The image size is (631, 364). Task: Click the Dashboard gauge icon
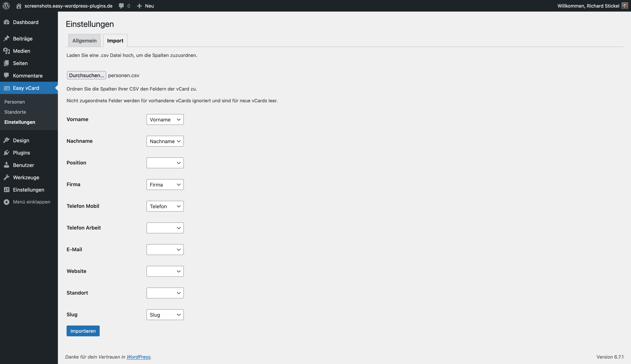tap(7, 22)
